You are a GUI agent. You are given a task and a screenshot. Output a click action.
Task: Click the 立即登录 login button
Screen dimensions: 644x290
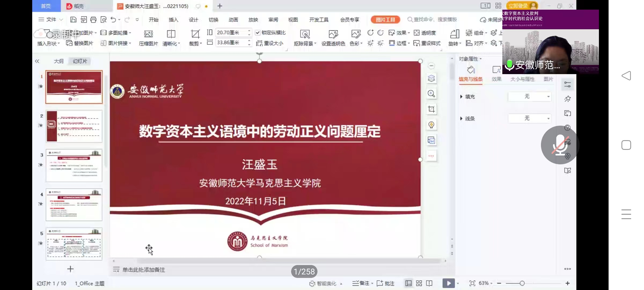[x=518, y=6]
